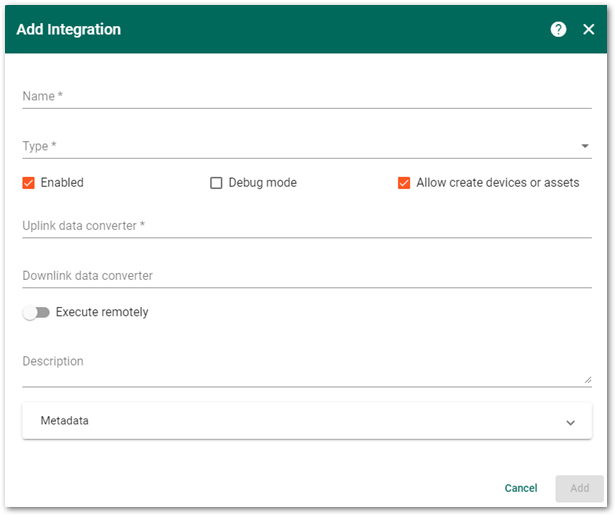Click the Name input field
The height and width of the screenshot is (516, 616).
tap(306, 96)
